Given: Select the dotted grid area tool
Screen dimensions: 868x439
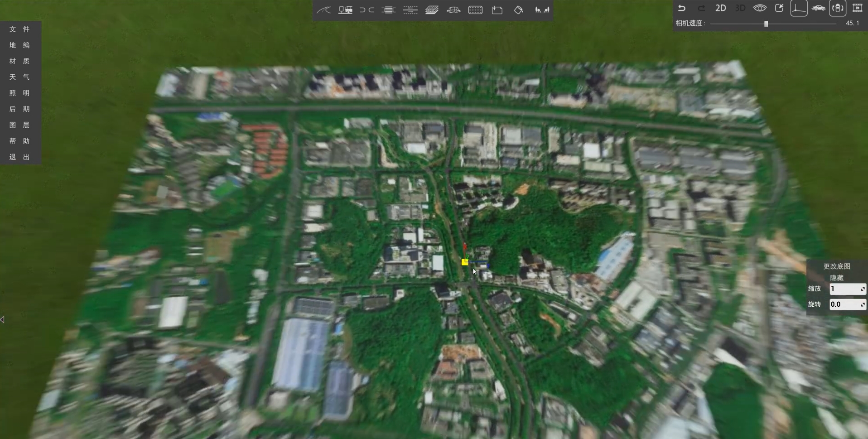Looking at the screenshot, I should pyautogui.click(x=475, y=10).
